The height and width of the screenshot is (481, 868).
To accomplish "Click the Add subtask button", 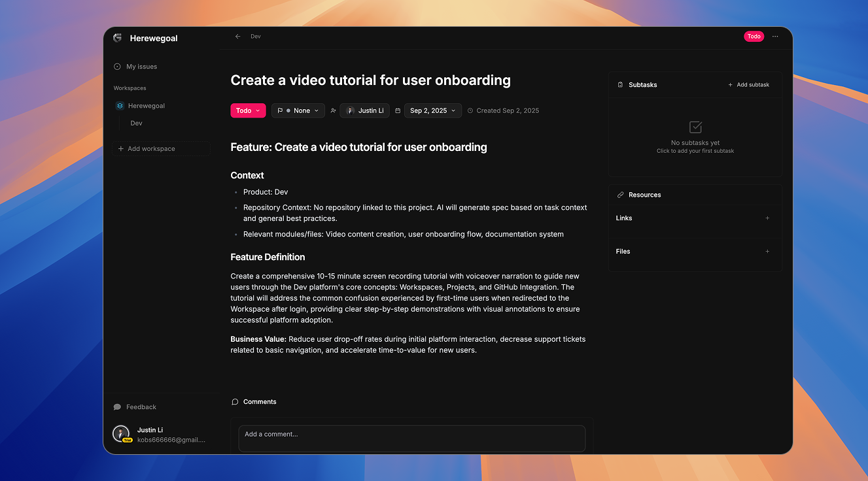I will click(x=748, y=85).
